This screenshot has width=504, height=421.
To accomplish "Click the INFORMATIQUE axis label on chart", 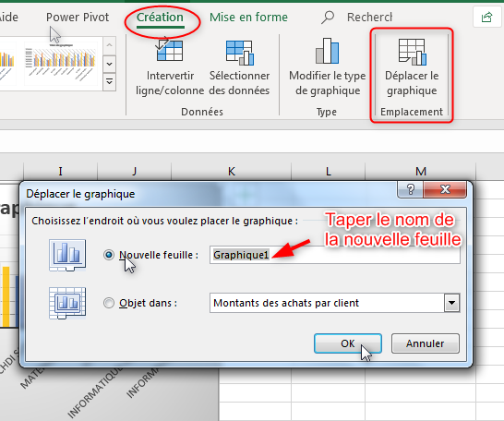I will 95,392.
